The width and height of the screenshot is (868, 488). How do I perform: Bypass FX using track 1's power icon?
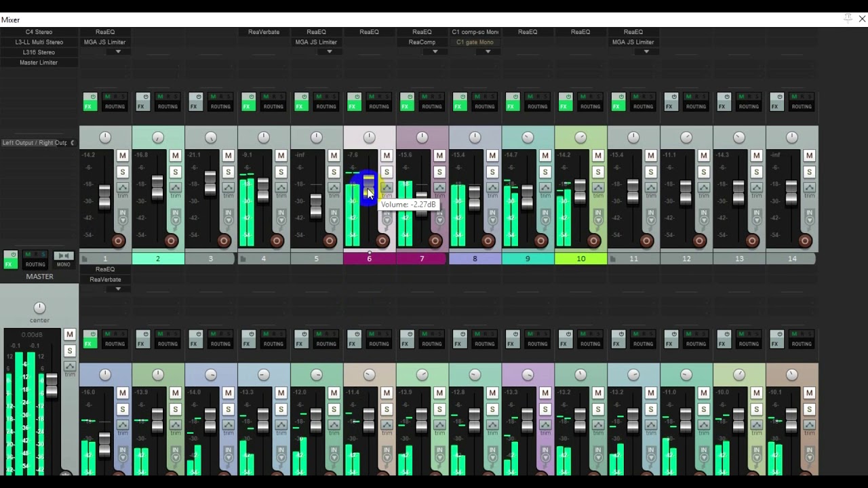(93, 97)
